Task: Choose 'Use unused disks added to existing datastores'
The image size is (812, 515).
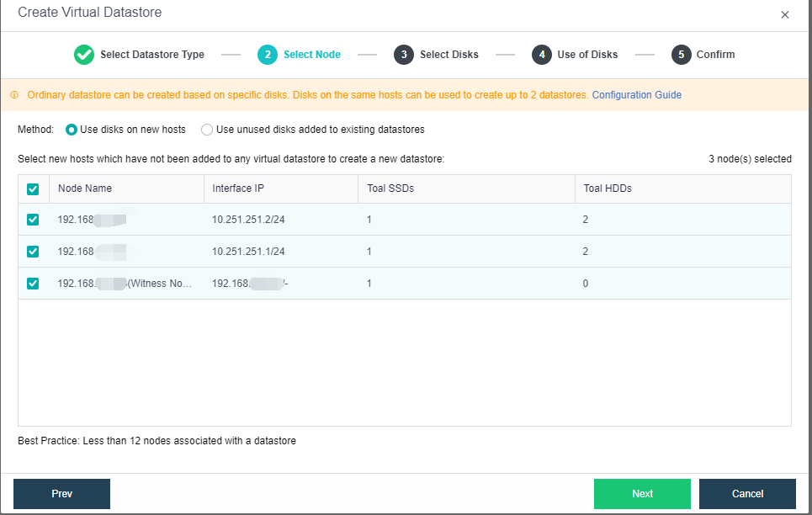Action: click(x=206, y=130)
